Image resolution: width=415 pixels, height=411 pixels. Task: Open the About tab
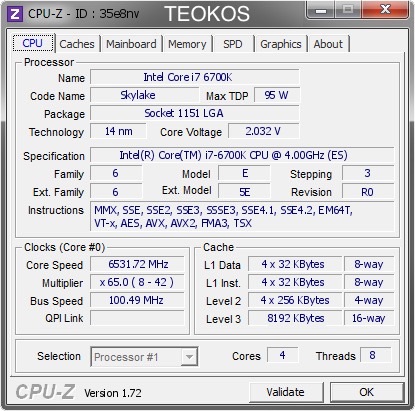pos(328,44)
